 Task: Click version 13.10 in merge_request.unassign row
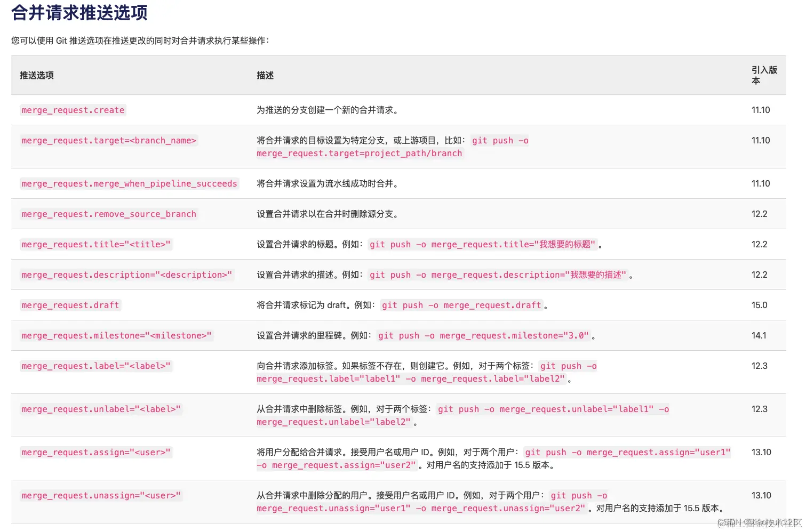click(x=761, y=495)
